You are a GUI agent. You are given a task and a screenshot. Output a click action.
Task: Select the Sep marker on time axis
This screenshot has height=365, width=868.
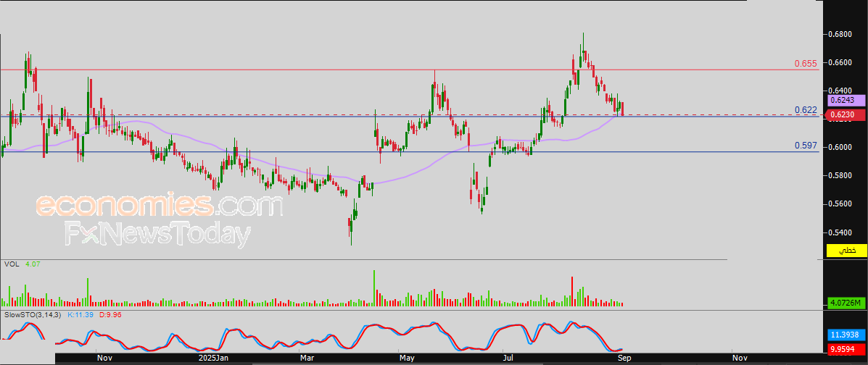[x=623, y=358]
